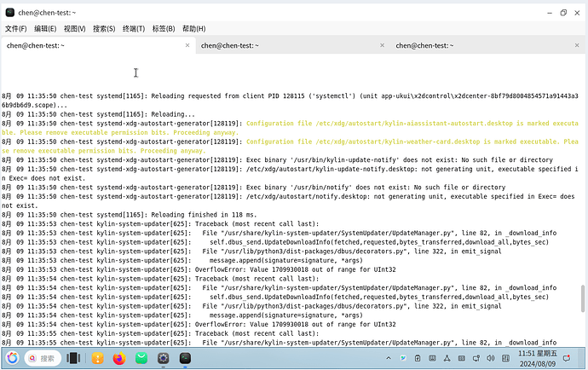Click the taskbar search box
Screen dimensions: 588x370
point(43,358)
